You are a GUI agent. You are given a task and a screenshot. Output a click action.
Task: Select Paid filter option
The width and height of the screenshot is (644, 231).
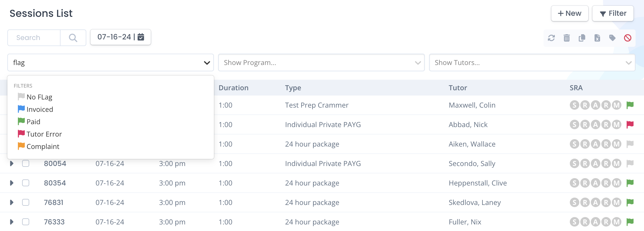pos(29,122)
